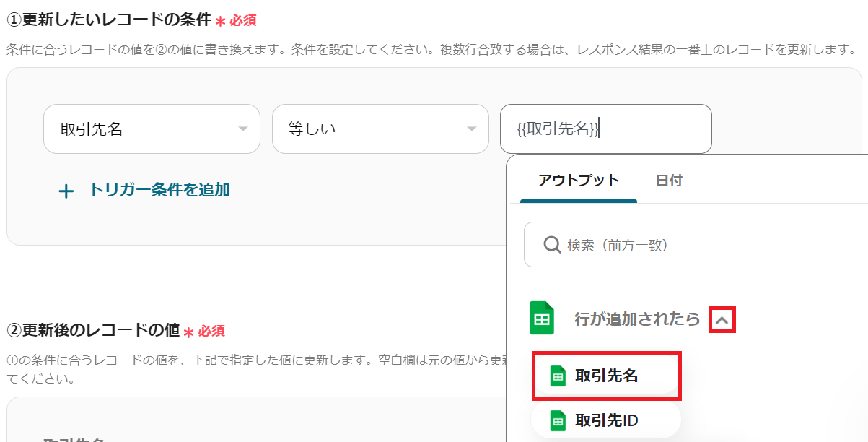Screen dimensions: 868x442
Task: Click the arrow icon in 取引先名 field selector
Action: (242, 129)
